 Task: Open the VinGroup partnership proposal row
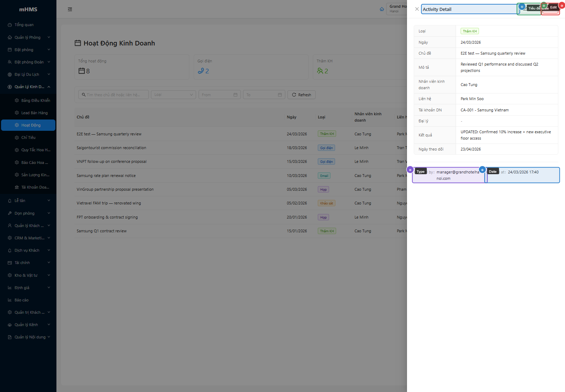(x=115, y=189)
